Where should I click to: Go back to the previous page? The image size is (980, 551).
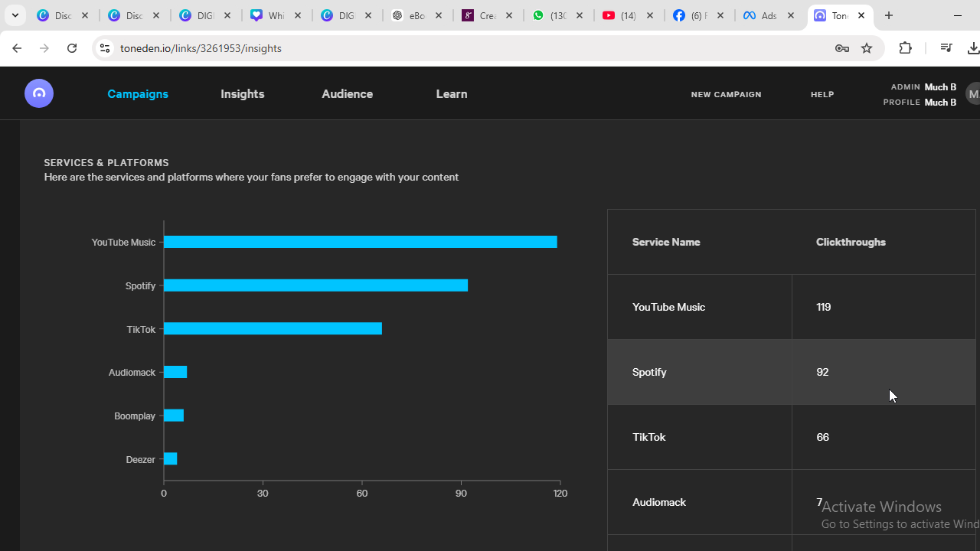pyautogui.click(x=17, y=48)
